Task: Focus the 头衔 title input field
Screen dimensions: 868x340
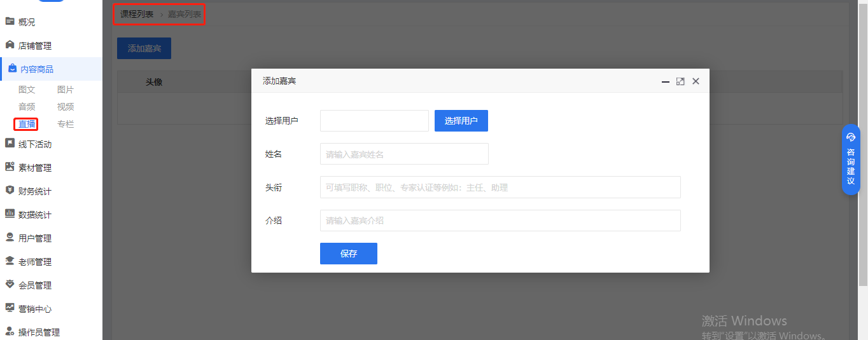Action: [x=500, y=187]
